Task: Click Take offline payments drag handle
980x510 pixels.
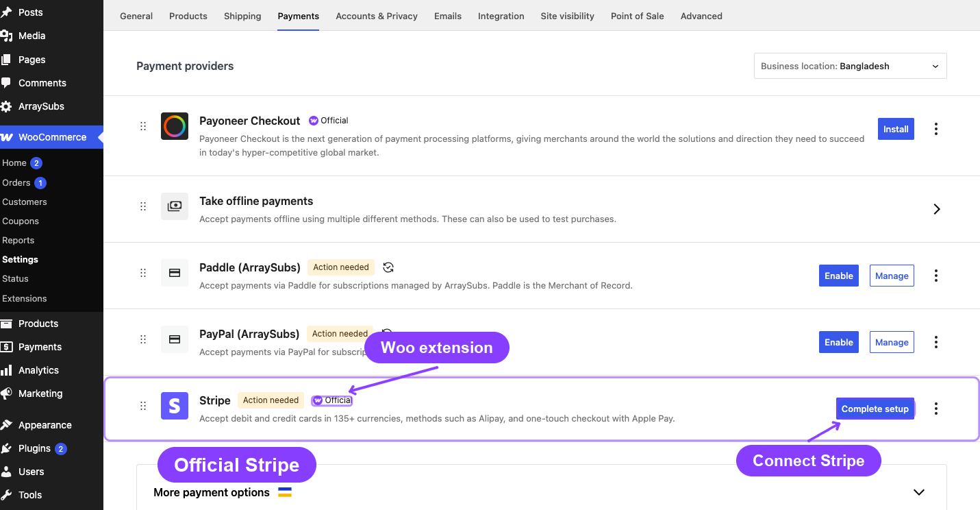Action: click(143, 206)
